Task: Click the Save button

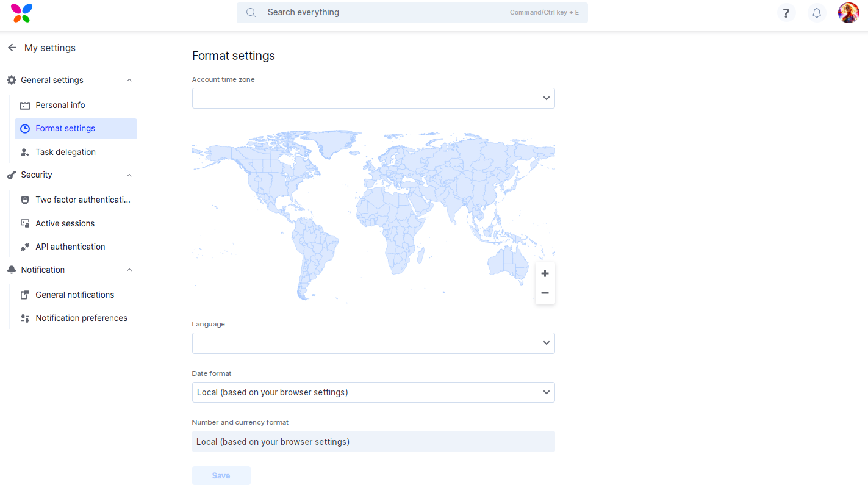Action: 221,476
